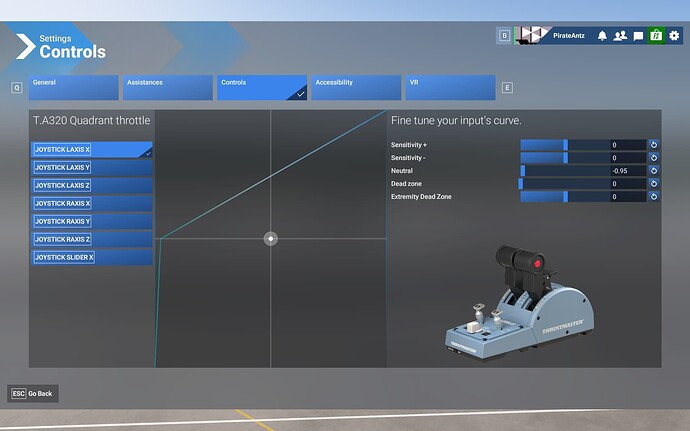The width and height of the screenshot is (690, 431).
Task: Switch to the Assistances tab
Action: coord(168,88)
